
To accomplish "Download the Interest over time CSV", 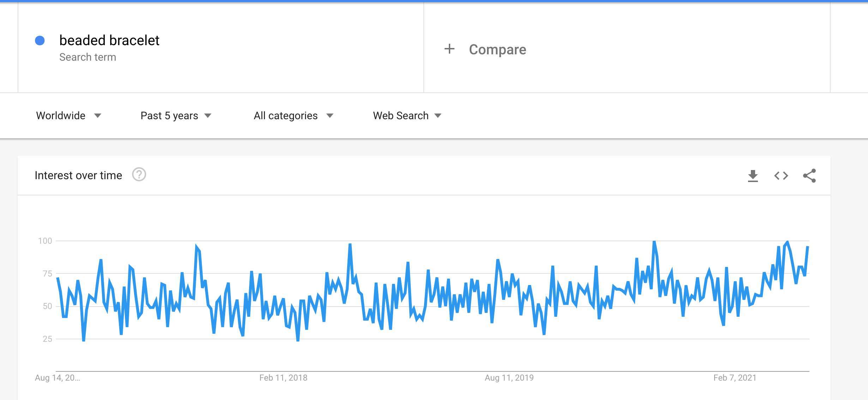I will pos(753,176).
